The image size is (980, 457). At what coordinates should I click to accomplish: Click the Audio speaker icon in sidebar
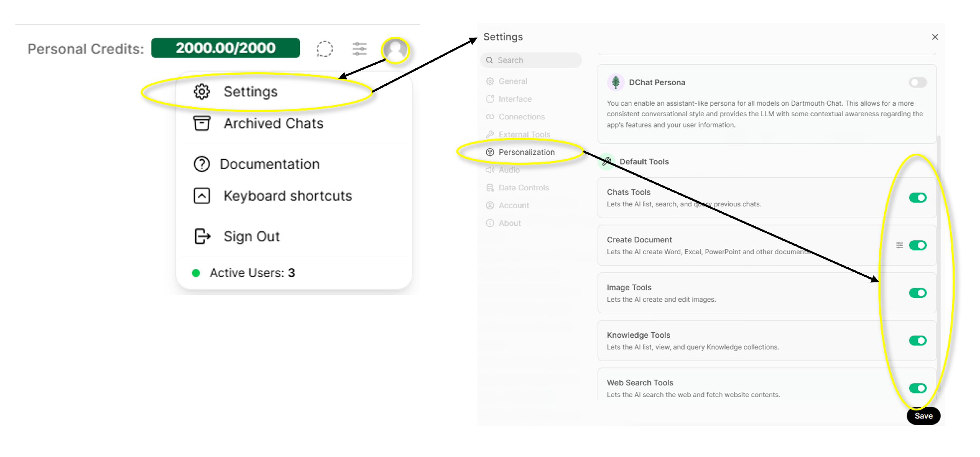coord(490,170)
